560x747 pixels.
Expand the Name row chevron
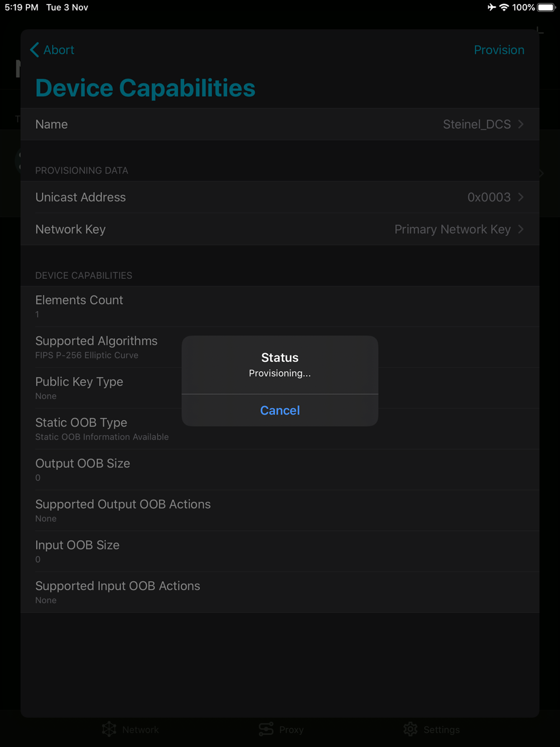[x=521, y=124]
